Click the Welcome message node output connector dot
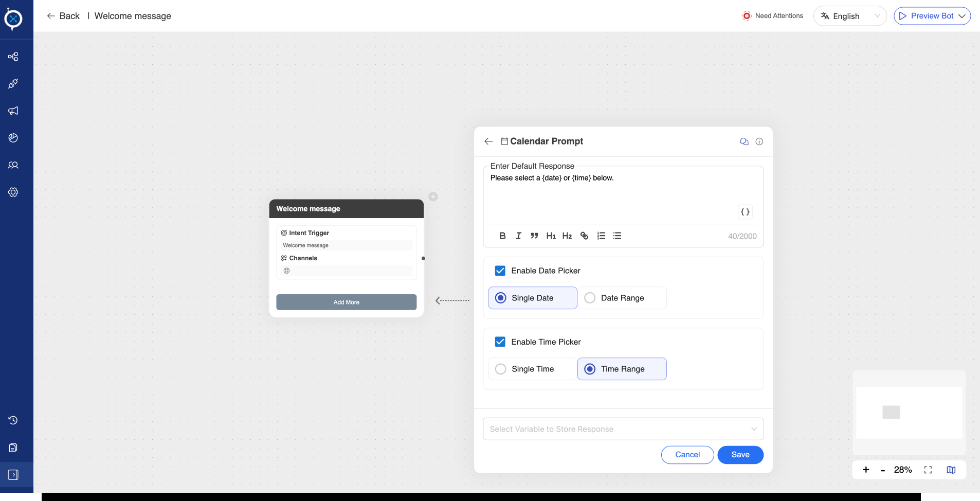This screenshot has height=501, width=980. [423, 258]
